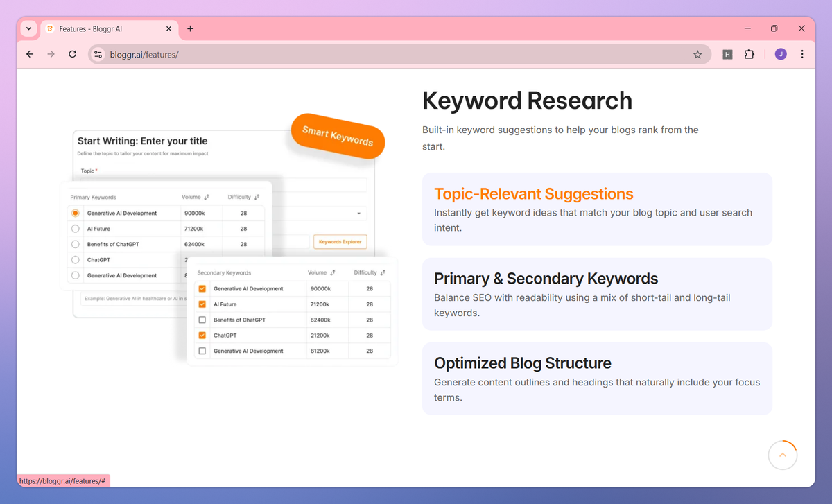Enable the Benefits of ChatGPT secondary keyword checkbox
This screenshot has height=504, width=832.
click(x=203, y=320)
